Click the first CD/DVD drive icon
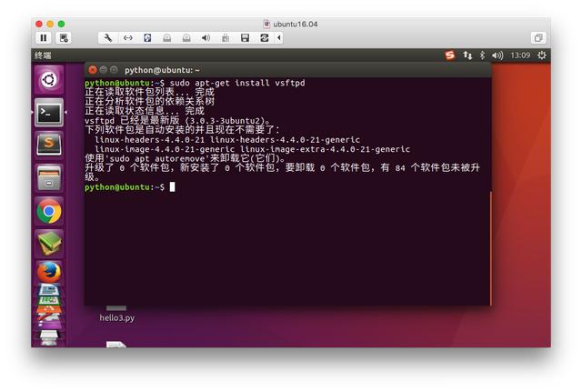The height and width of the screenshot is (392, 582). coord(167,38)
